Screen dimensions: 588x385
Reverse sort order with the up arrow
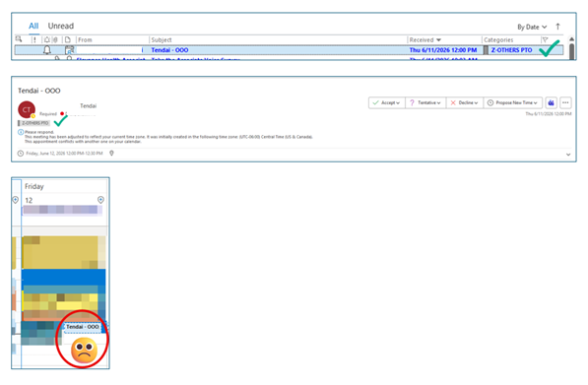coord(557,27)
